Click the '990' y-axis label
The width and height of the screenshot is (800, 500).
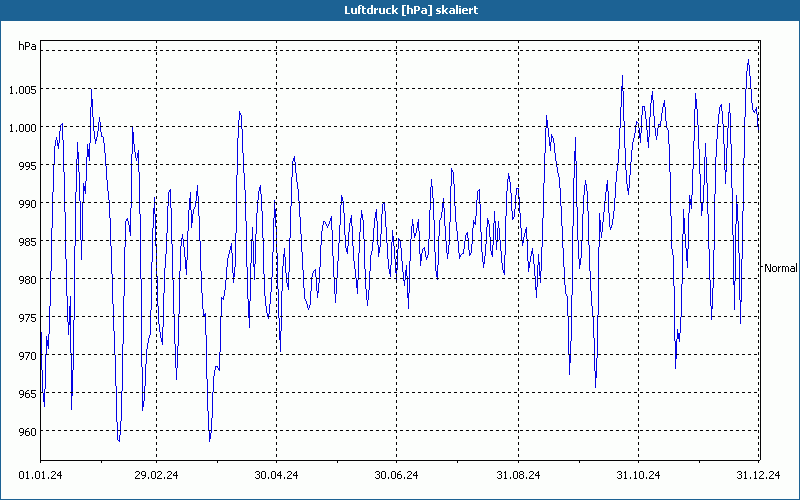(x=28, y=204)
